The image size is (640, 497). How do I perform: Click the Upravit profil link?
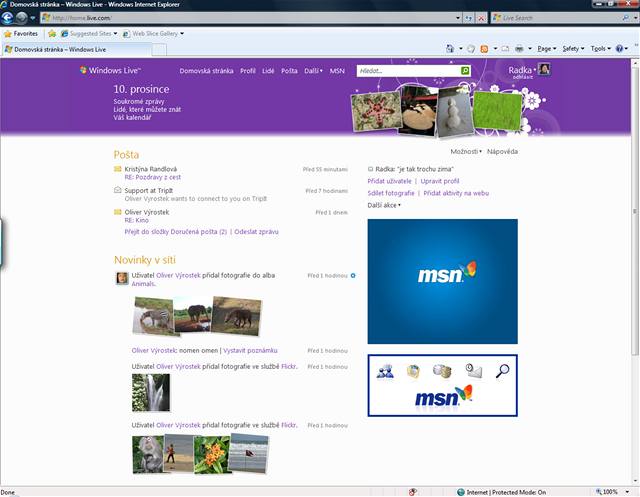point(440,181)
